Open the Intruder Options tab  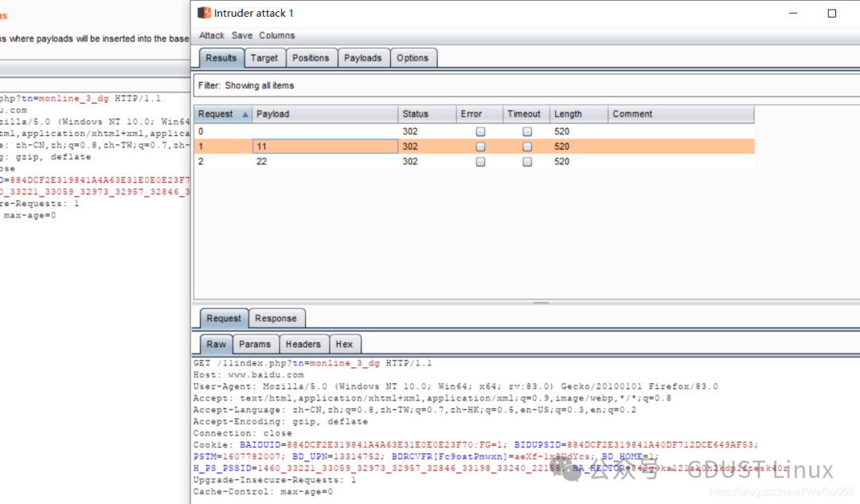pos(414,57)
